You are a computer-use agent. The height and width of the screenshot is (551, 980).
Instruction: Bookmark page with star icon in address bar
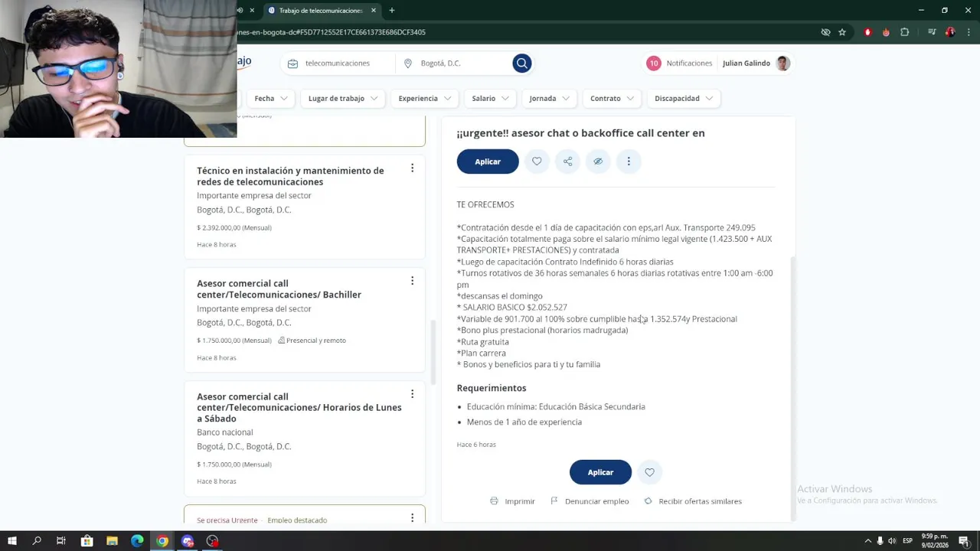click(x=842, y=32)
